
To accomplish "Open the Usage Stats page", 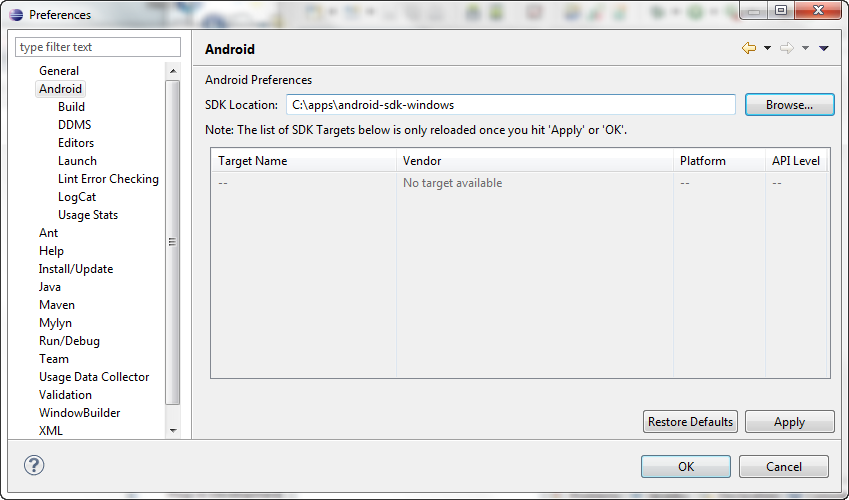I will pos(88,215).
